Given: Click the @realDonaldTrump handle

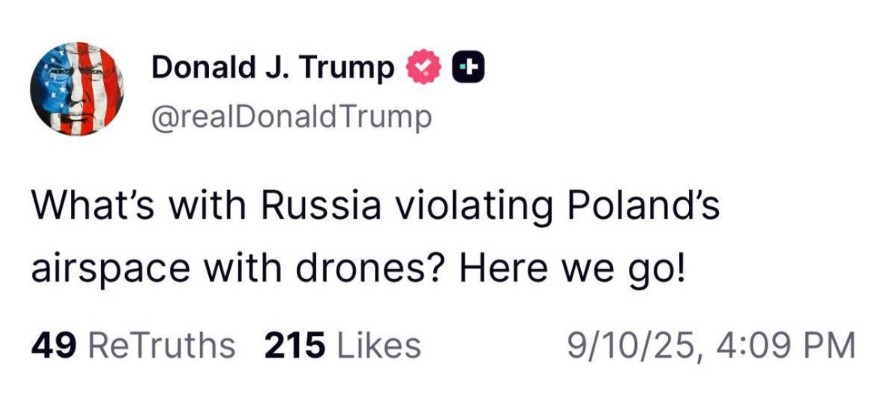Looking at the screenshot, I should (x=292, y=118).
